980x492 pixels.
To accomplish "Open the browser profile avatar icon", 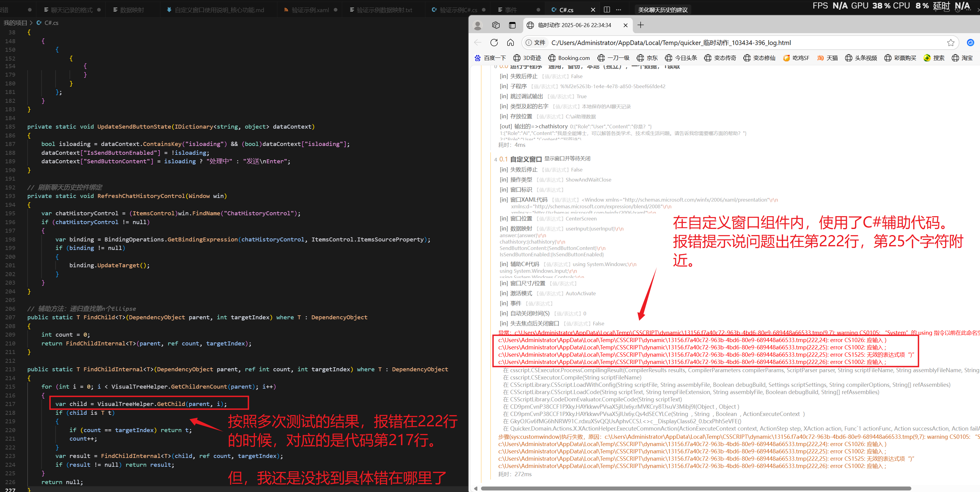I will [x=477, y=25].
